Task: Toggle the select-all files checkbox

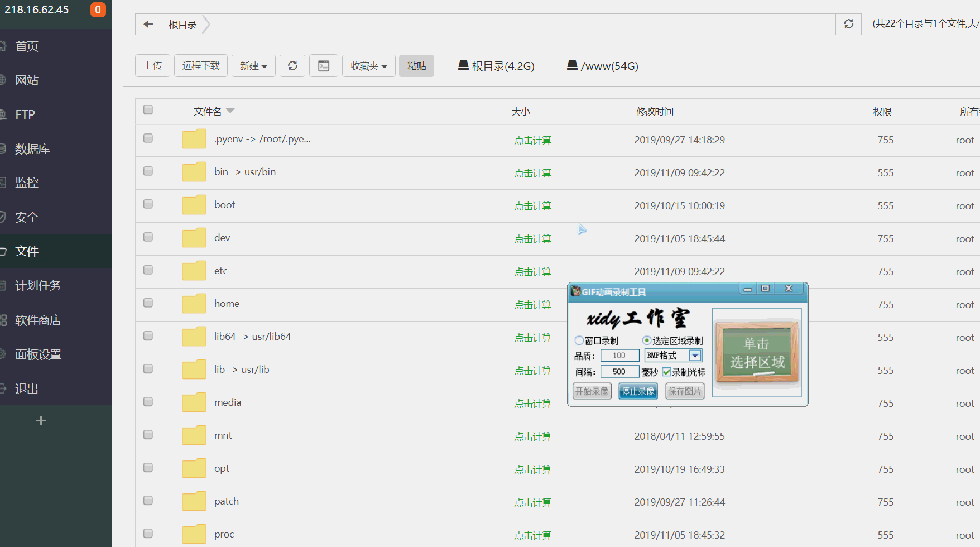Action: tap(148, 109)
